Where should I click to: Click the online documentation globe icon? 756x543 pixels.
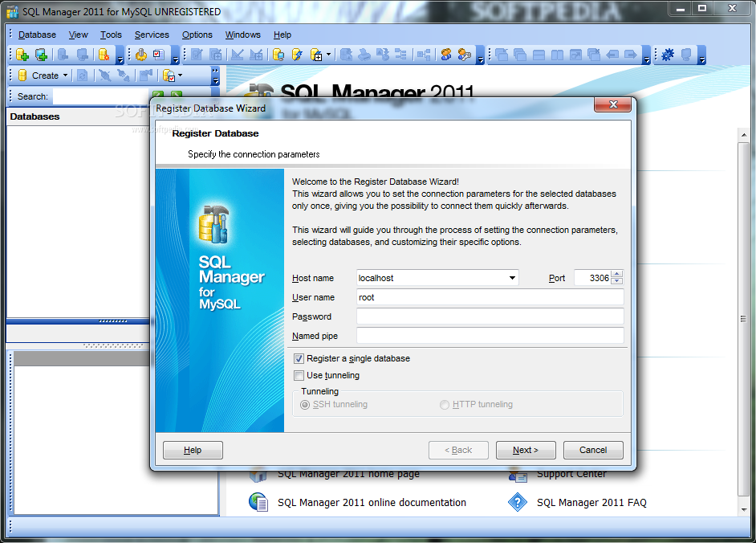[x=258, y=502]
